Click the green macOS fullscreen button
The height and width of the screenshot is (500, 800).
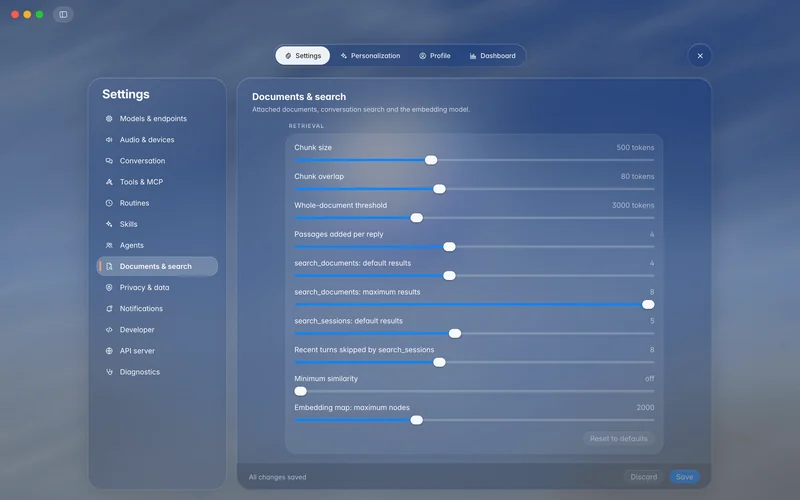point(39,14)
